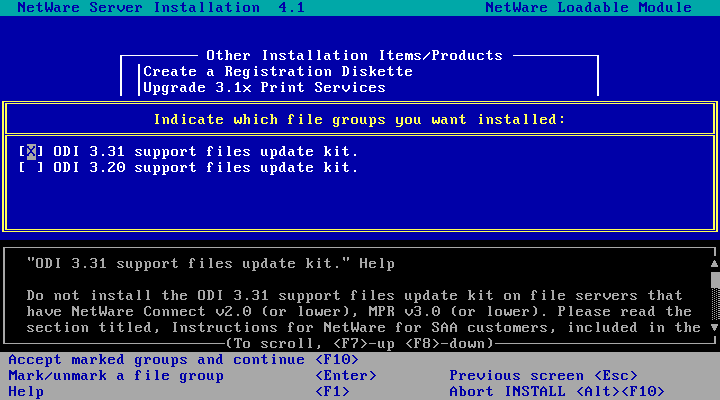Viewport: 720px width, 400px height.
Task: Click the help panel scrollbar thumb
Action: [x=715, y=280]
